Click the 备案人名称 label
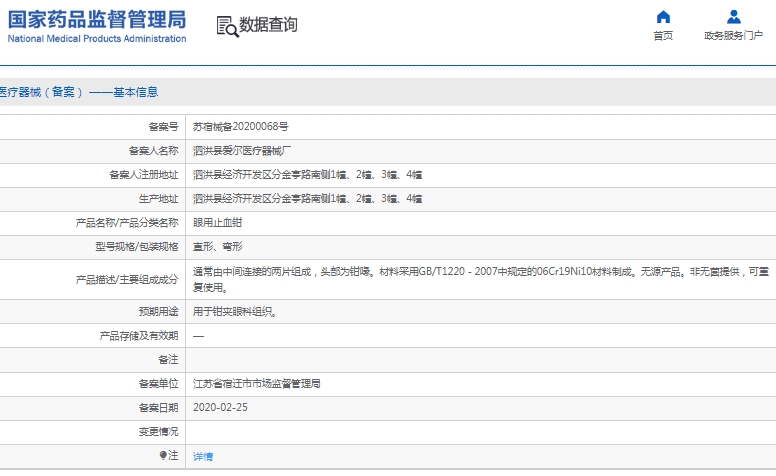The width and height of the screenshot is (776, 476). pos(153,150)
